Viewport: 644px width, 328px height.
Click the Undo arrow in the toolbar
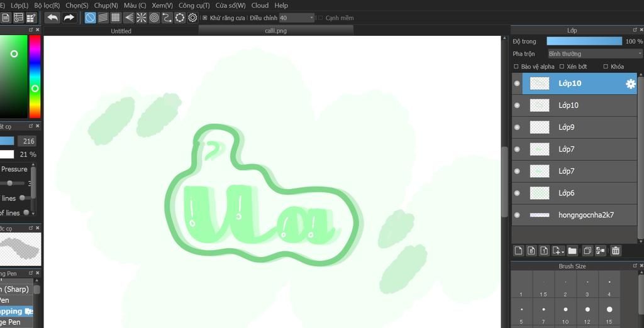(x=53, y=18)
